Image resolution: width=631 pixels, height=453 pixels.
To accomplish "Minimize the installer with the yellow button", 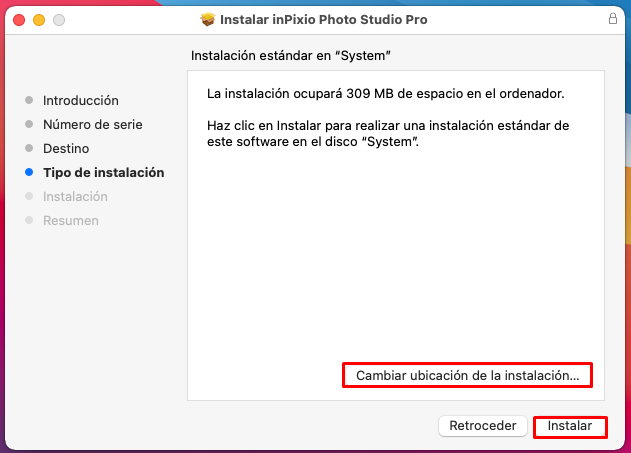I will click(39, 20).
